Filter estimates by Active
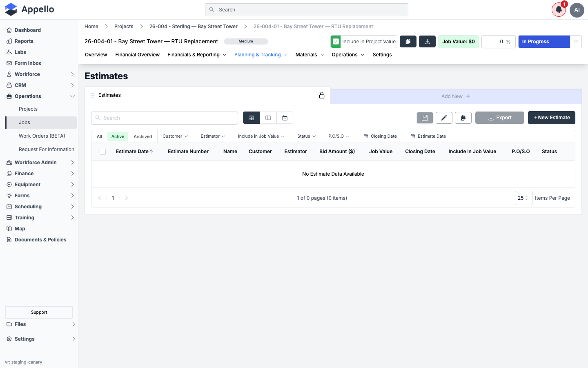 [x=118, y=137]
